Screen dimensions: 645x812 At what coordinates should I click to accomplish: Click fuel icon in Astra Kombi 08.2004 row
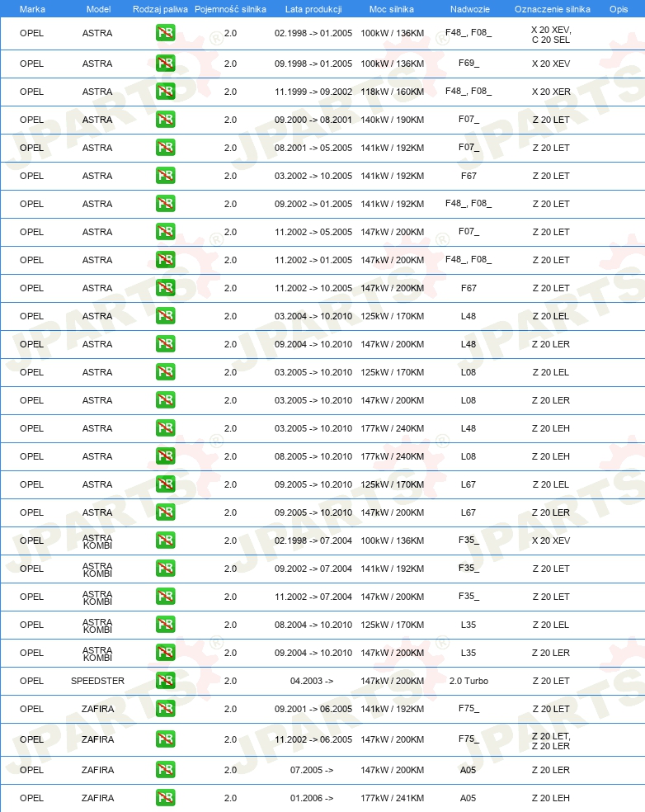point(166,624)
